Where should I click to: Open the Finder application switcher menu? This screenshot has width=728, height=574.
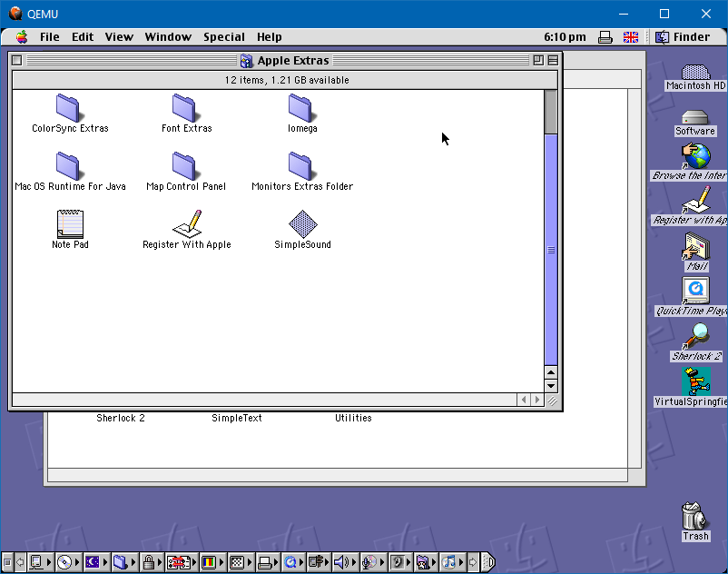(x=683, y=37)
